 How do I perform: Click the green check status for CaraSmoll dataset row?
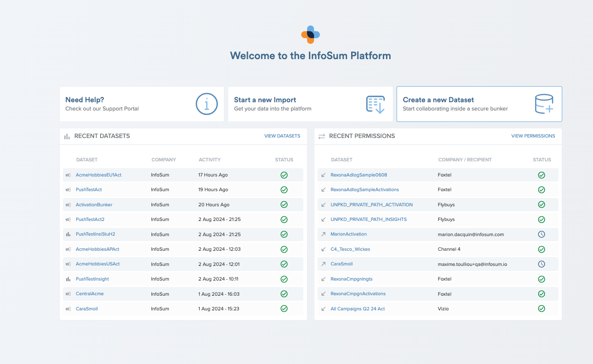tap(284, 309)
